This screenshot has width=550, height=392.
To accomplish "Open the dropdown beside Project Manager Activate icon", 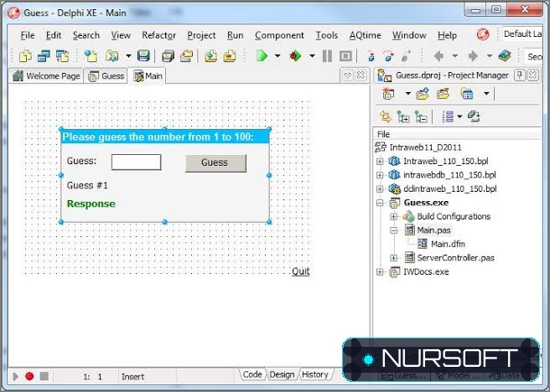I will 407,94.
